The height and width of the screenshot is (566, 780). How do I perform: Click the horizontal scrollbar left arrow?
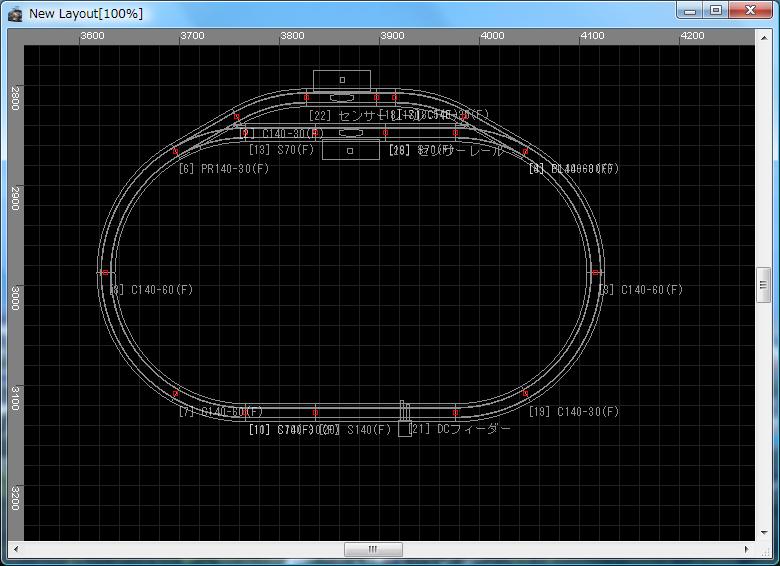(16, 549)
